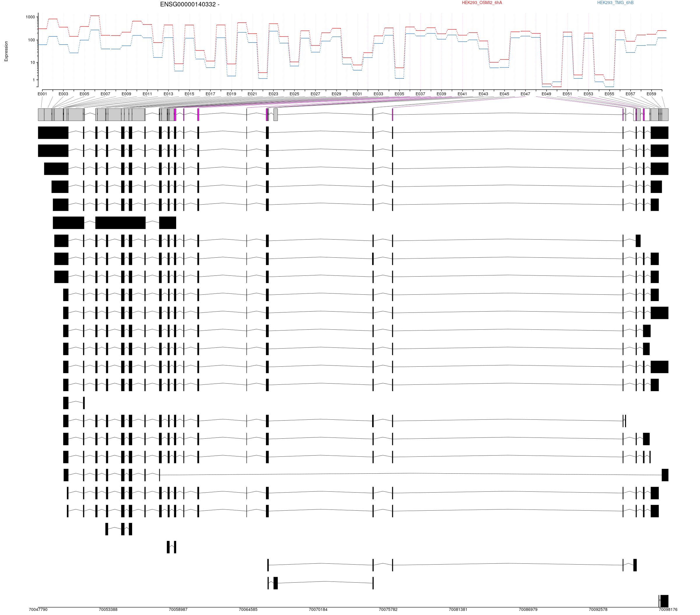This screenshot has height=615, width=700.
Task: Click exon bin label E011
Action: (147, 94)
